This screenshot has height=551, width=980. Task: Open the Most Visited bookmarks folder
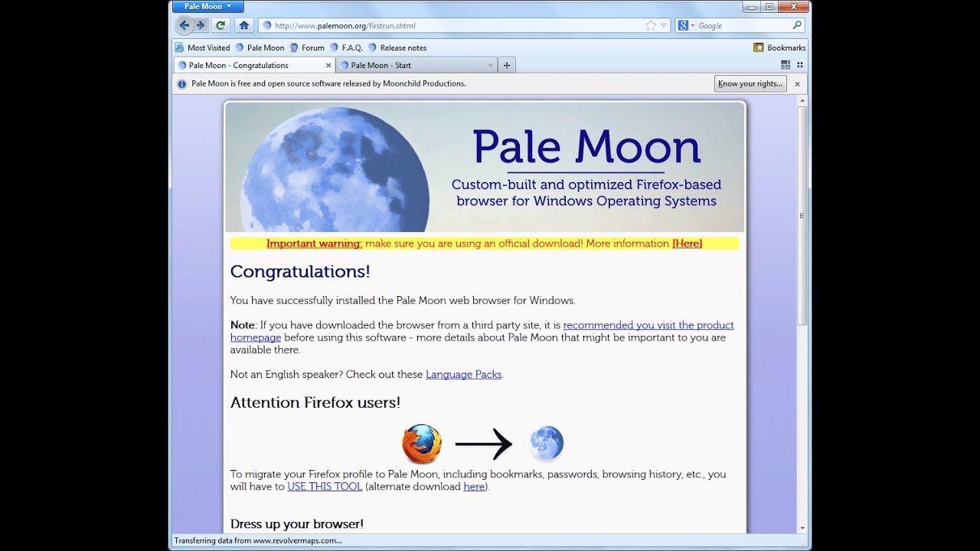pyautogui.click(x=203, y=47)
